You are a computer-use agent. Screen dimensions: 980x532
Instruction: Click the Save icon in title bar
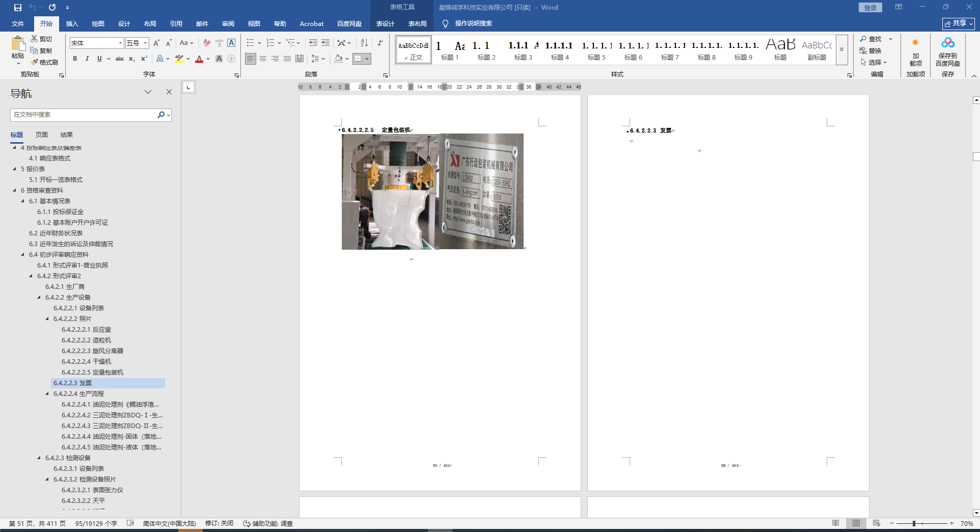click(x=18, y=8)
